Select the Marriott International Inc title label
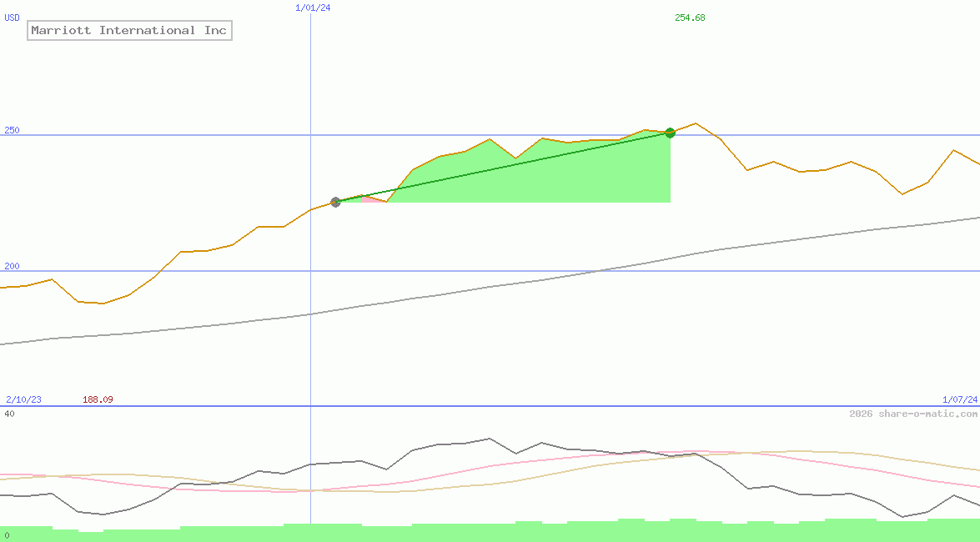The image size is (980, 542). pos(129,30)
